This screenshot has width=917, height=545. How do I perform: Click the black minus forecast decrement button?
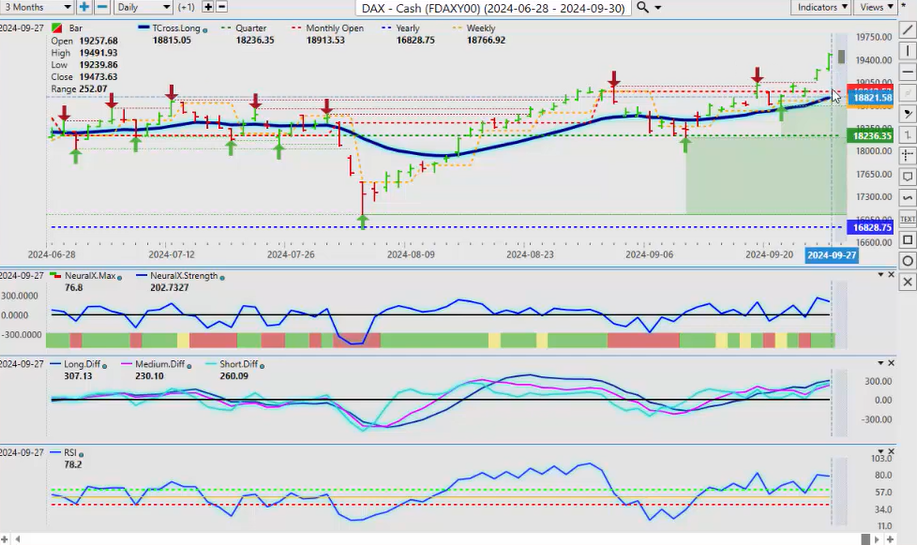(222, 7)
